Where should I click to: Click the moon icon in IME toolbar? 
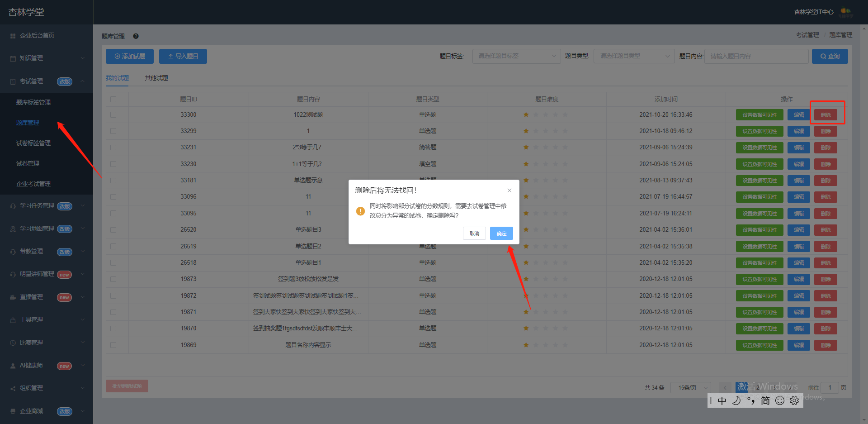(x=736, y=400)
